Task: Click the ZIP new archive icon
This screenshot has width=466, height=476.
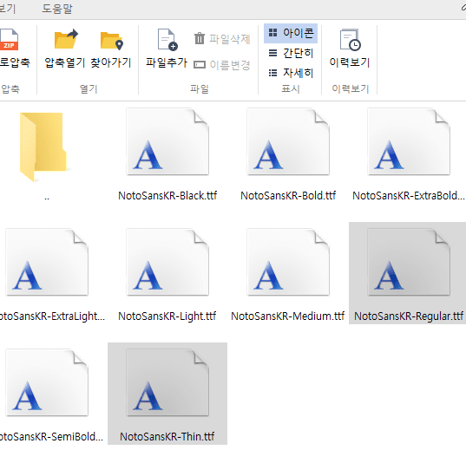Action: (10, 40)
